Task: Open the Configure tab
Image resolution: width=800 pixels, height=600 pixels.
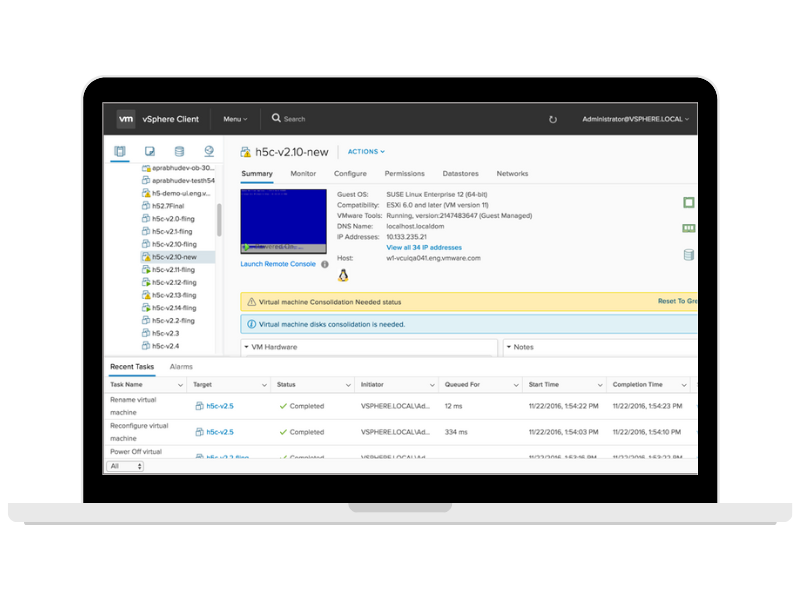Action: click(350, 173)
